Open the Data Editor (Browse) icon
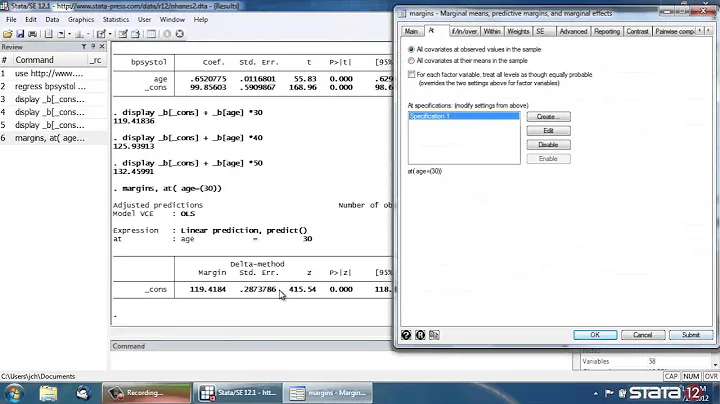Viewport: 720px width, 404px height. (x=135, y=34)
